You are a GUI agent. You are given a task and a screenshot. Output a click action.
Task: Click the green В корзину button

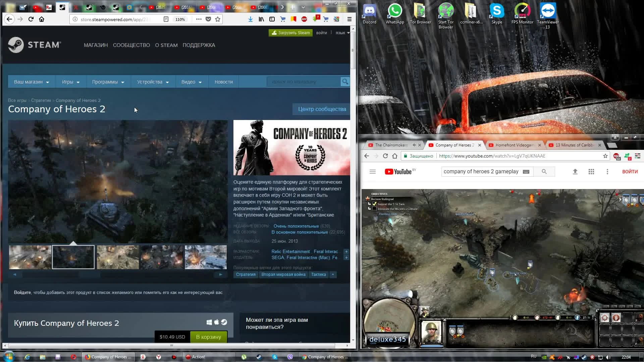tap(208, 337)
